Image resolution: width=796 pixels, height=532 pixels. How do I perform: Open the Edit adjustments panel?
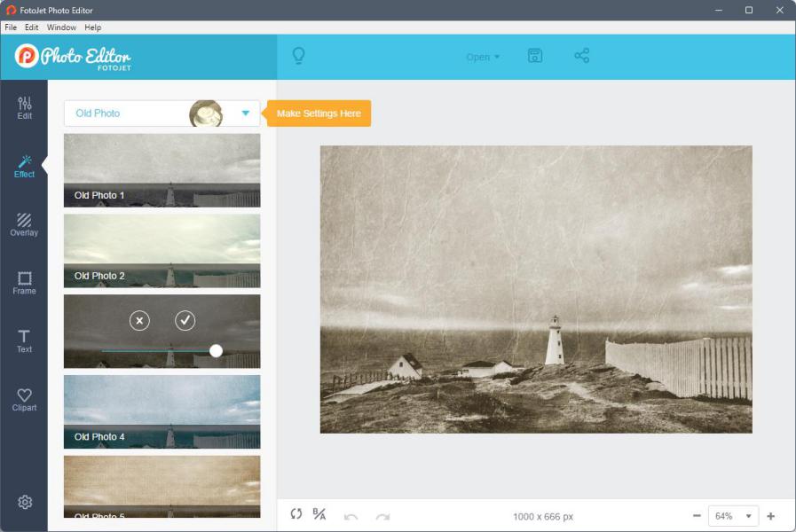click(24, 108)
